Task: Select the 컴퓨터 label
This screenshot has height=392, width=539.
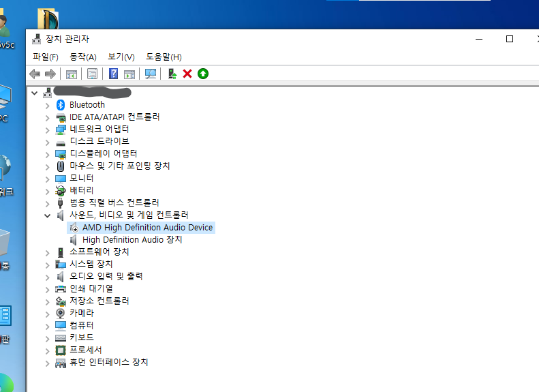Action: pyautogui.click(x=82, y=325)
